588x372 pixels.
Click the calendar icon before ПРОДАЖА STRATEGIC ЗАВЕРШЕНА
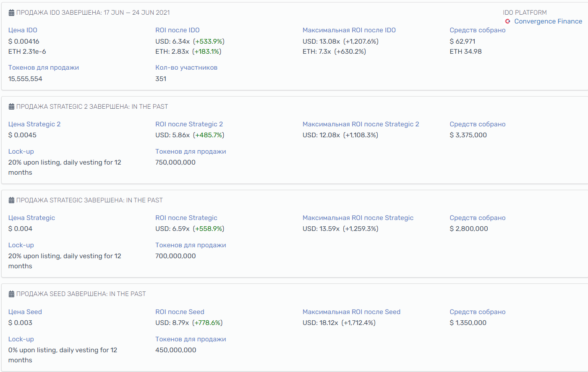click(x=11, y=200)
